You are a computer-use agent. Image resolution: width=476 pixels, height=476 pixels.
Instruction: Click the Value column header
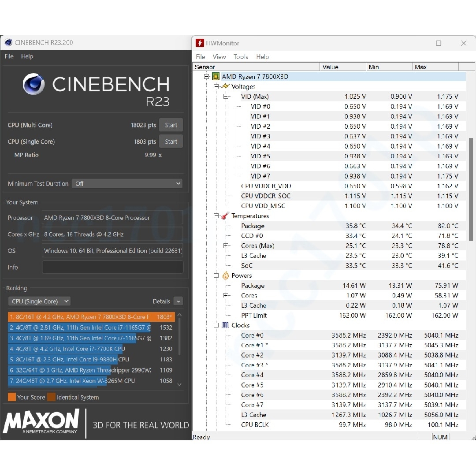pyautogui.click(x=343, y=67)
